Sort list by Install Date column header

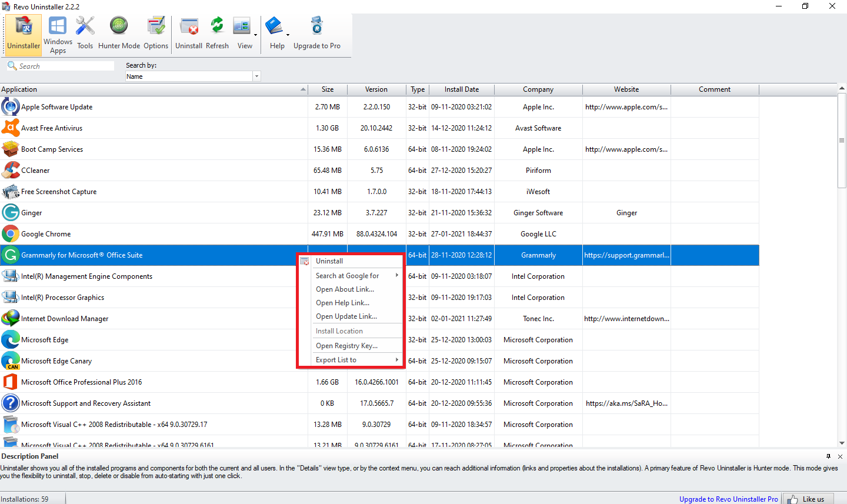[462, 89]
